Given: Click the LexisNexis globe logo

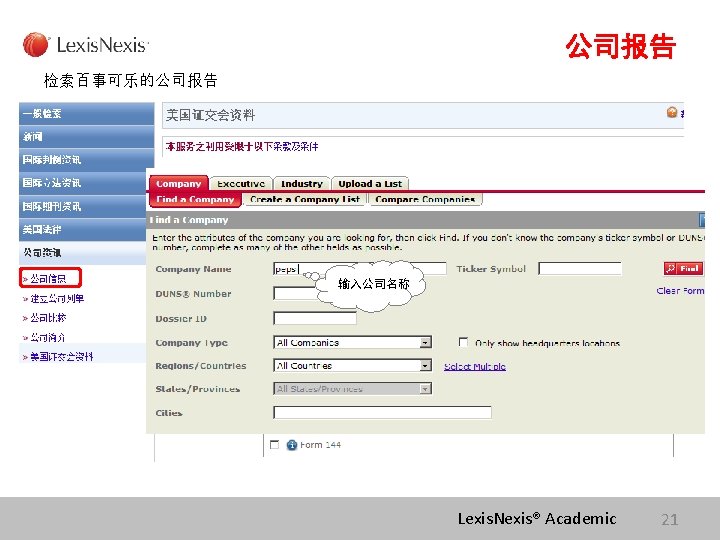Looking at the screenshot, I should click(x=35, y=45).
